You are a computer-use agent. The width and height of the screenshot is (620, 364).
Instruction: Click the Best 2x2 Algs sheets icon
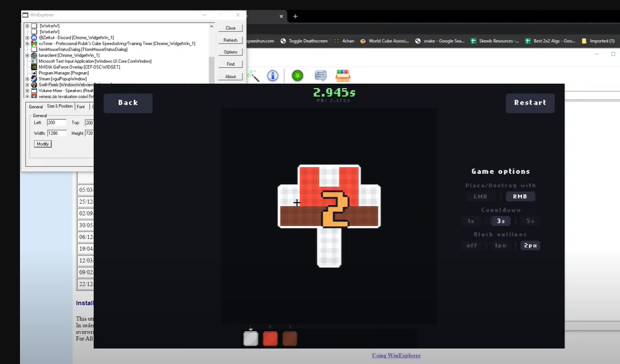point(527,41)
